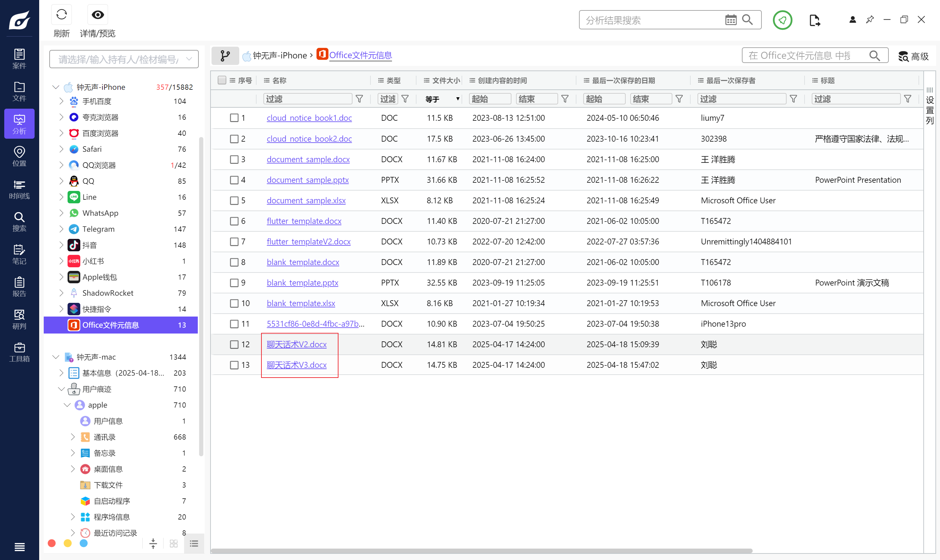940x560 pixels.
Task: Open the Details/Preview (详情/预览) eye icon
Action: pyautogui.click(x=97, y=15)
